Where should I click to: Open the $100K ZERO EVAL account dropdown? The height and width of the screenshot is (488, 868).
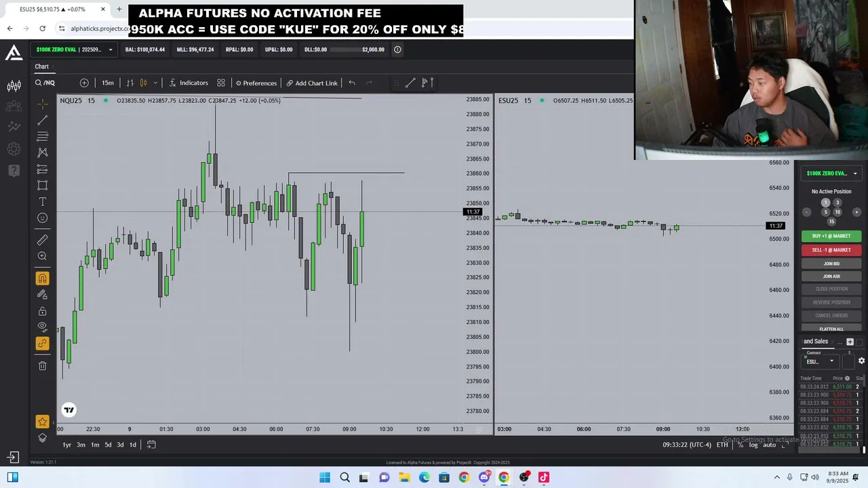tap(74, 49)
